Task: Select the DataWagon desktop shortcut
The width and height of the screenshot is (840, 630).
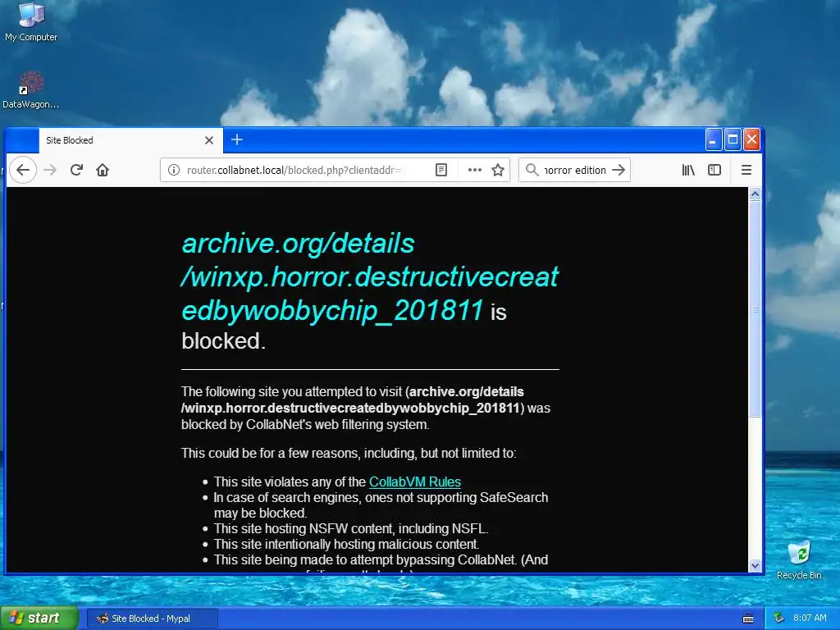Action: (30, 90)
